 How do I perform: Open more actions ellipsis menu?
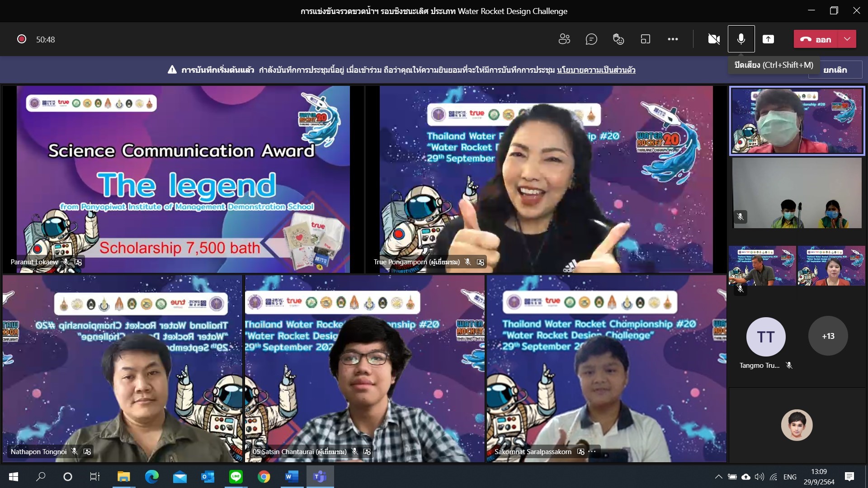(x=673, y=39)
